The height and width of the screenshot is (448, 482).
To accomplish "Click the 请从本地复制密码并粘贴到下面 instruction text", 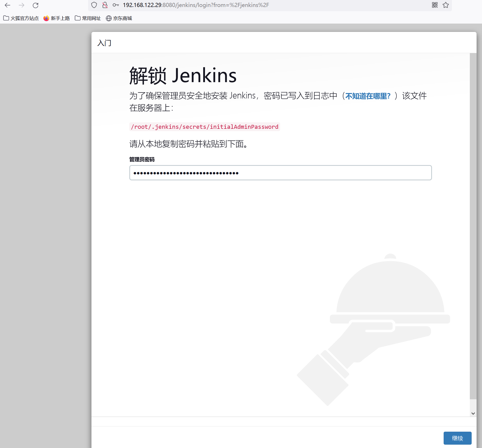I will click(x=189, y=144).
